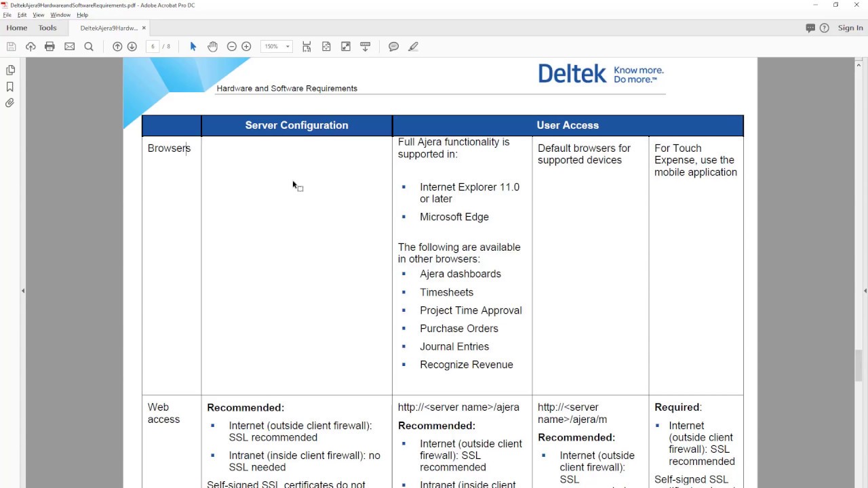Open the 150% zoom level dropdown
This screenshot has height=488, width=868.
click(277, 47)
